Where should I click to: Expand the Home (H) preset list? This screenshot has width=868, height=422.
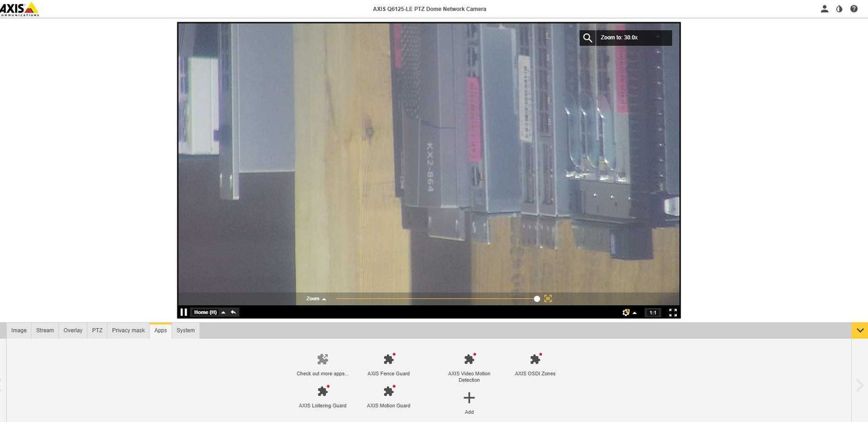pos(223,312)
